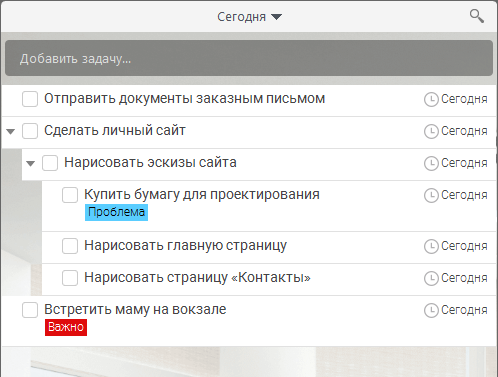This screenshot has height=377, width=498.
Task: Check the «Купить бумагу для проектирования» checkbox
Action: (x=70, y=195)
